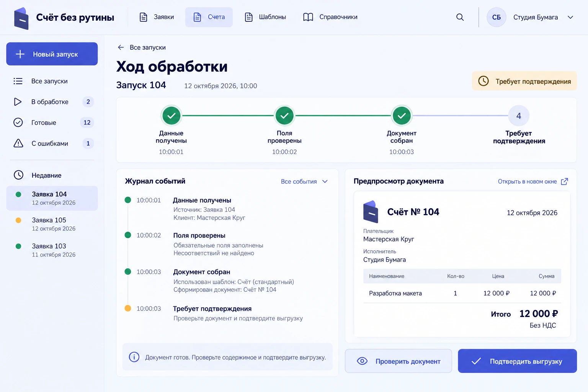Click the orange dot at Заявка 105
This screenshot has height=392, width=588.
pos(18,220)
